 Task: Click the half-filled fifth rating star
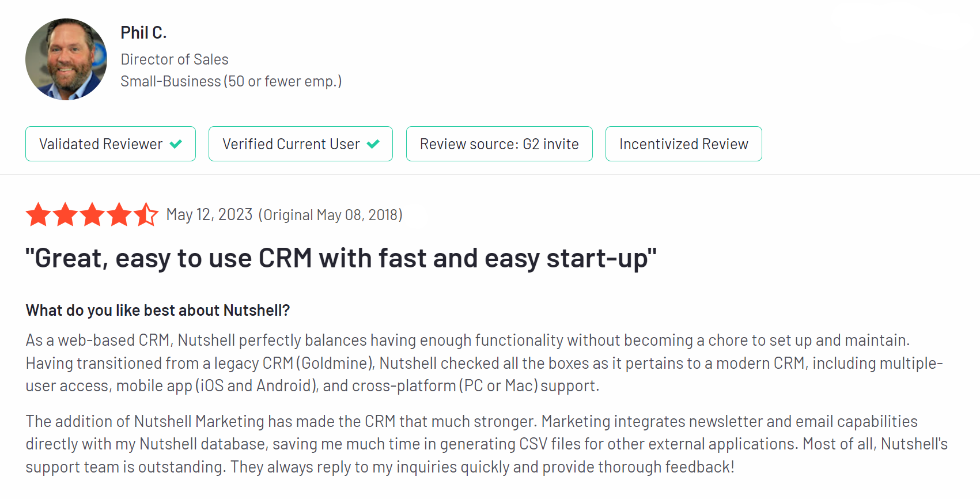(x=146, y=214)
